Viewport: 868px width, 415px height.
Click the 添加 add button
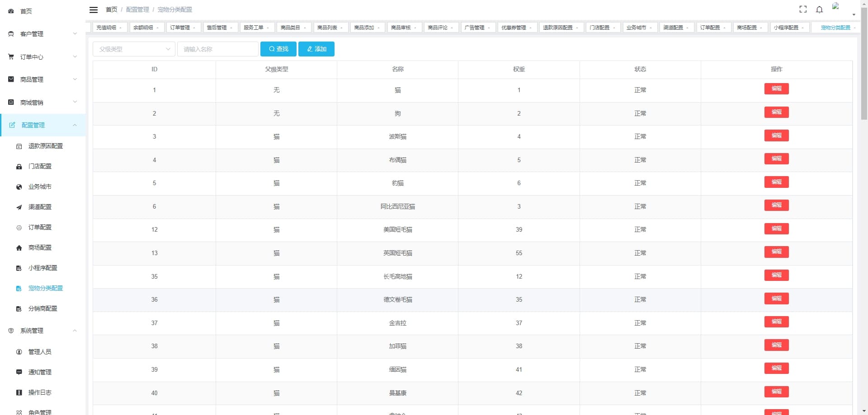point(316,49)
